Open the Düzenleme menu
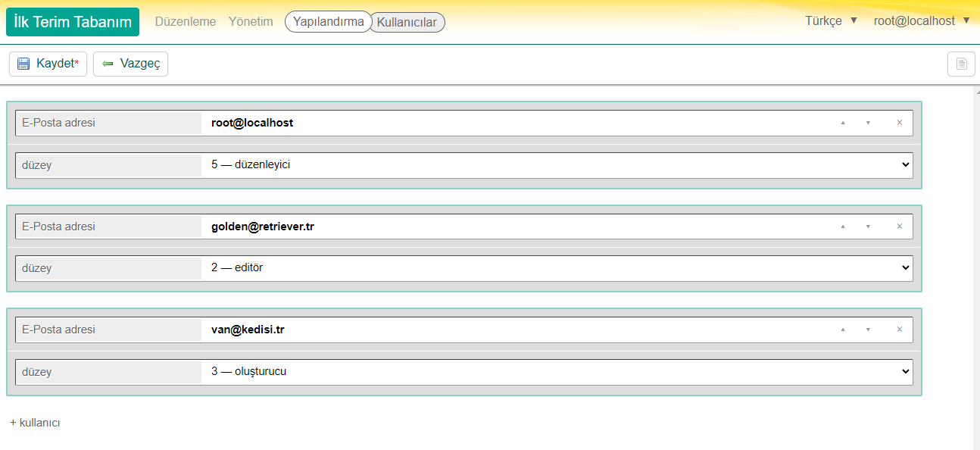The image size is (980, 450). [186, 22]
